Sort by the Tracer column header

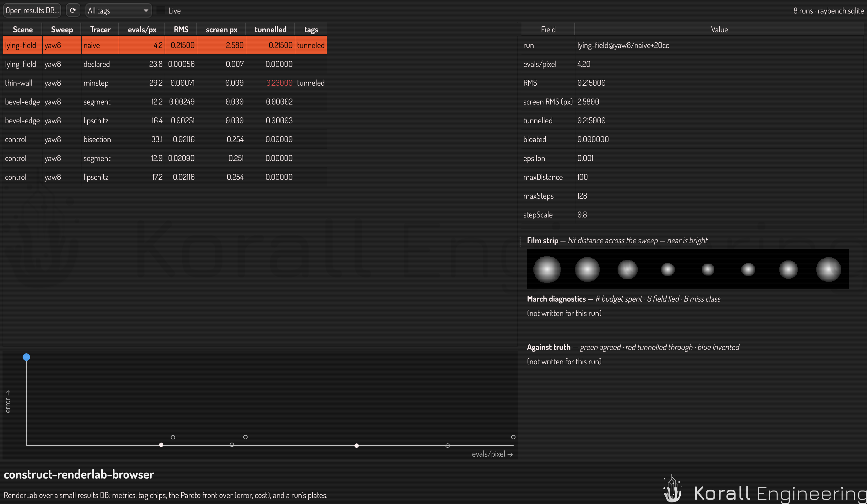(100, 29)
